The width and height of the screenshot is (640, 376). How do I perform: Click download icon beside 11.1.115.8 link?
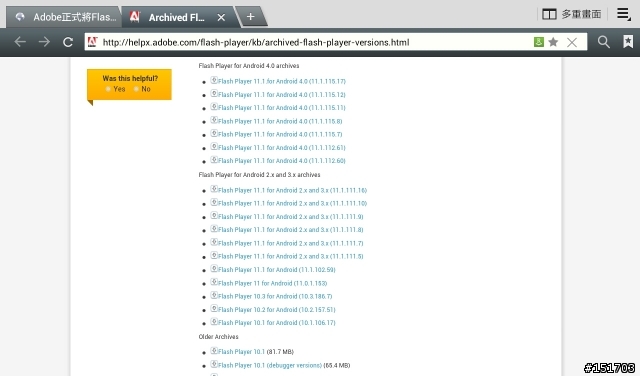[214, 120]
